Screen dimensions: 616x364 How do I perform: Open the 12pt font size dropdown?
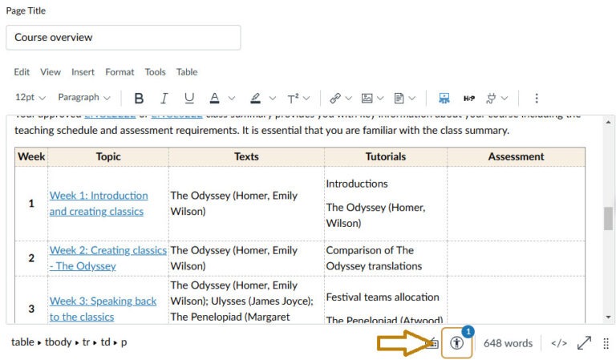30,98
